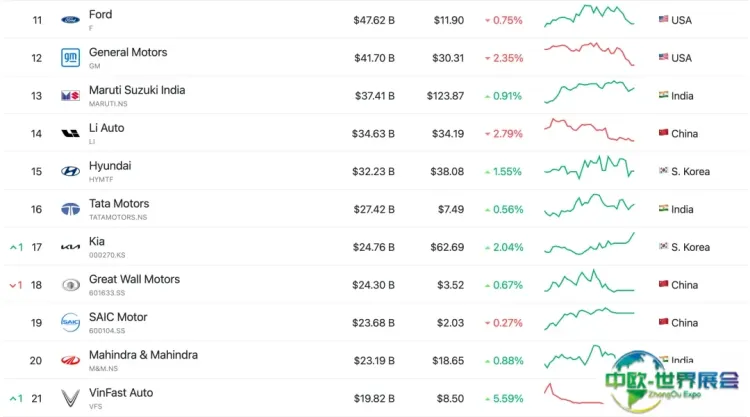Click the Kia logo icon
The height and width of the screenshot is (417, 750).
click(70, 247)
